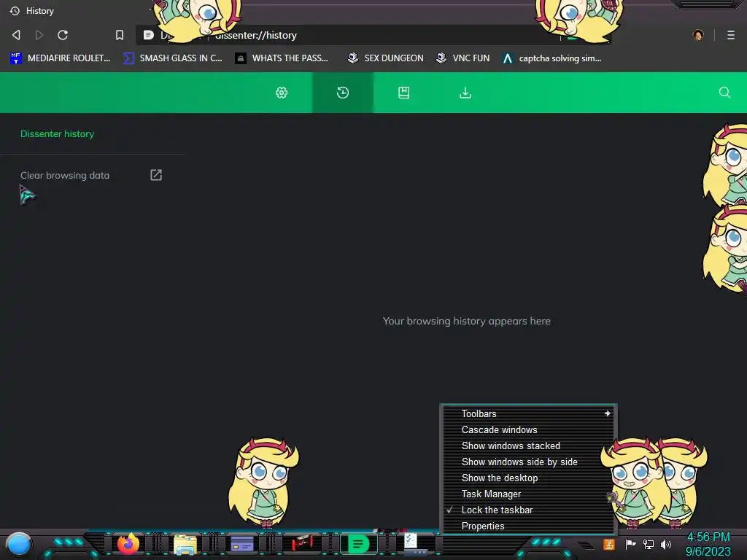The width and height of the screenshot is (747, 560).
Task: Toggle Lock the taskbar checkmark
Action: point(528,510)
